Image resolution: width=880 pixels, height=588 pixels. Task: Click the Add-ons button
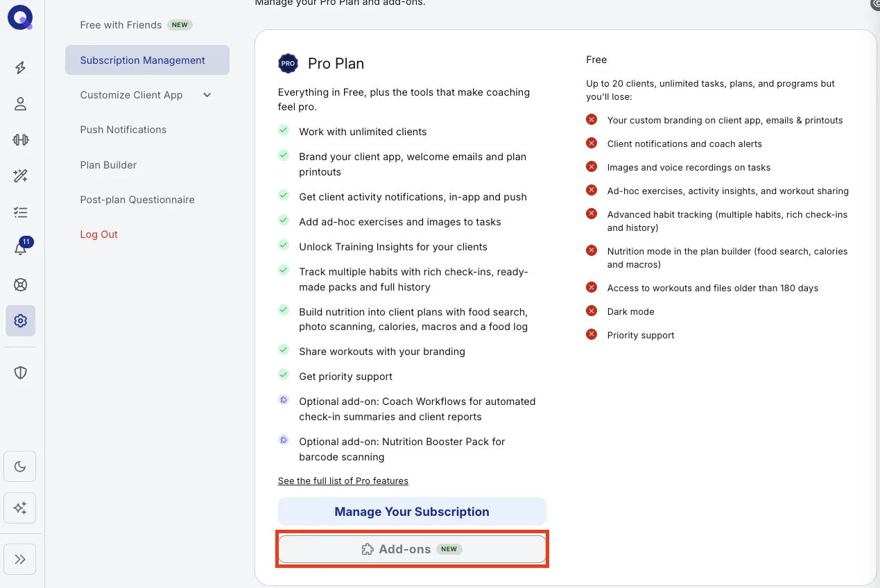point(412,549)
